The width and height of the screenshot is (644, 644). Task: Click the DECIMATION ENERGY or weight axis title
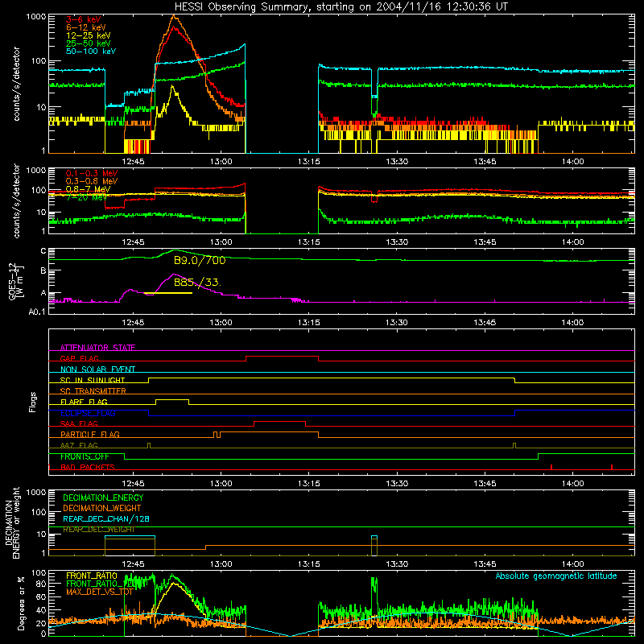click(12, 522)
